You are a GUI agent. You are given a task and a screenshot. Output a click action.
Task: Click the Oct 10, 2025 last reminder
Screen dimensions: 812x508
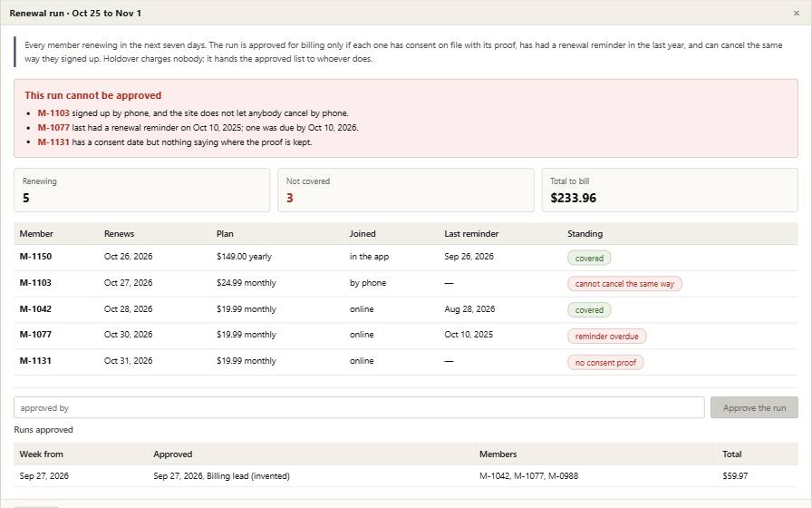tap(469, 335)
